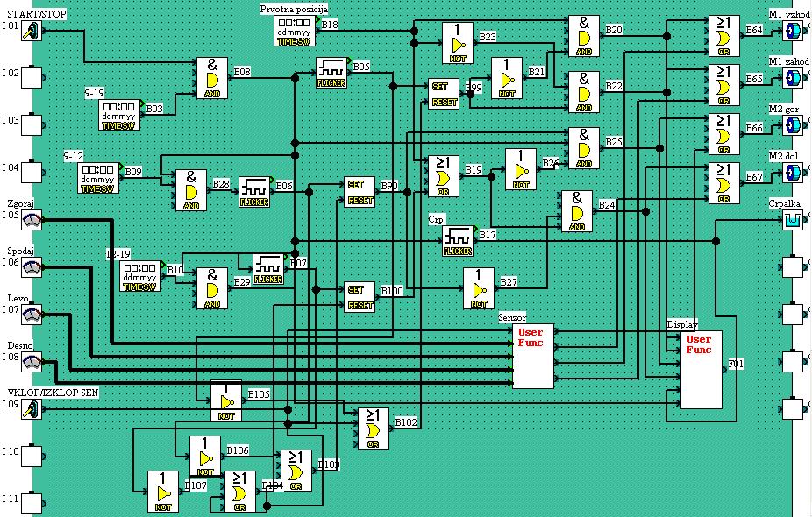The image size is (812, 517).
Task: Click the 'Prvotna pozicija' label text
Action: click(294, 9)
